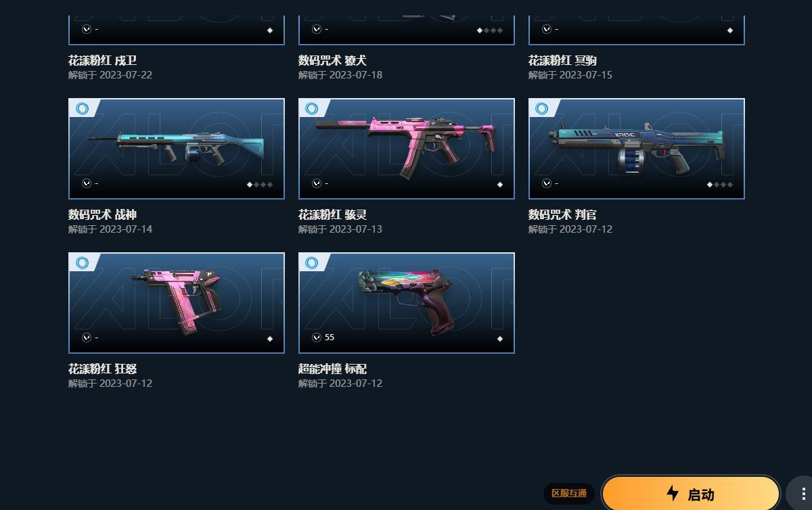Image resolution: width=812 pixels, height=510 pixels.
Task: Open the three-dot more options menu
Action: (x=803, y=494)
